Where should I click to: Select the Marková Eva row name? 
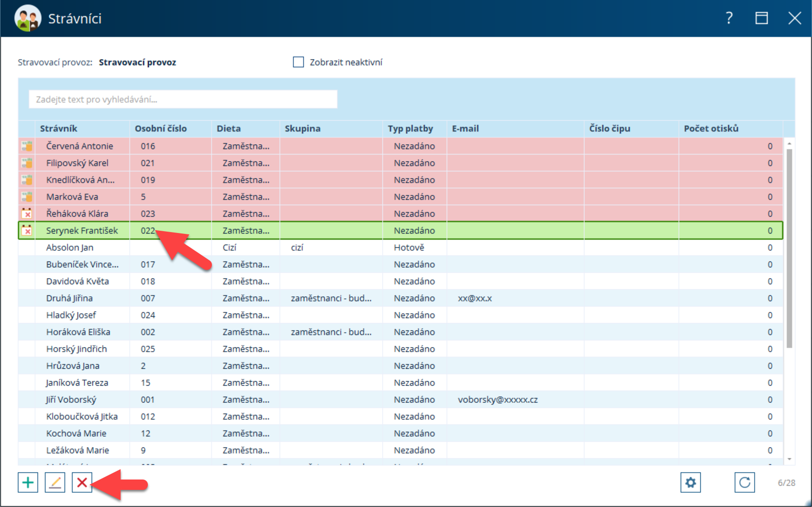point(72,196)
